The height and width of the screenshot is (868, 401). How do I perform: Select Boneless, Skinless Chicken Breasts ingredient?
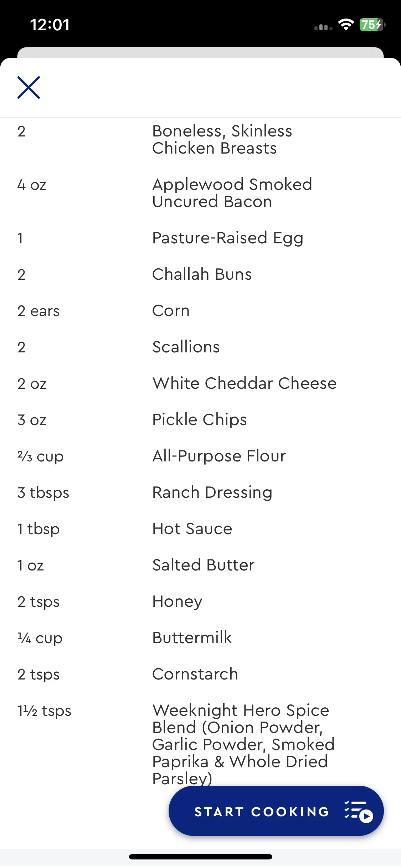(200, 140)
